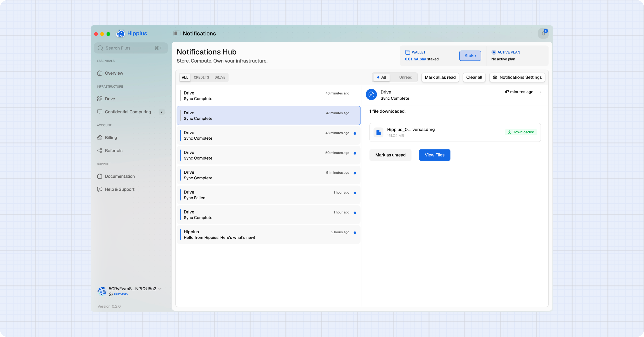Open Hello from Hippius notification
Image resolution: width=644 pixels, height=337 pixels.
(x=268, y=235)
